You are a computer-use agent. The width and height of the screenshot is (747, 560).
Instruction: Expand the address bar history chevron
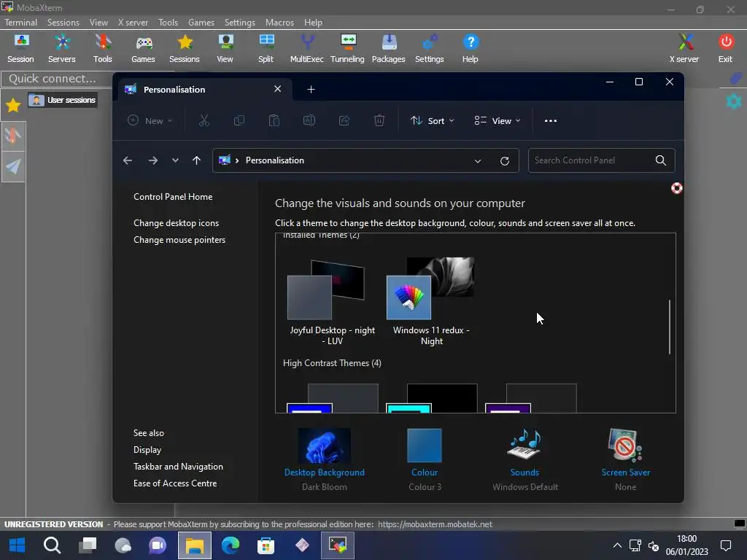tap(477, 160)
